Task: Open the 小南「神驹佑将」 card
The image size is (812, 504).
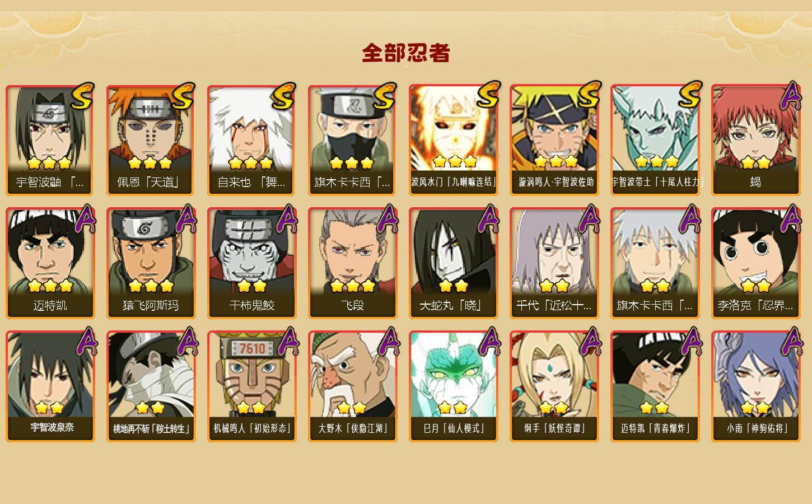Action: click(x=756, y=386)
